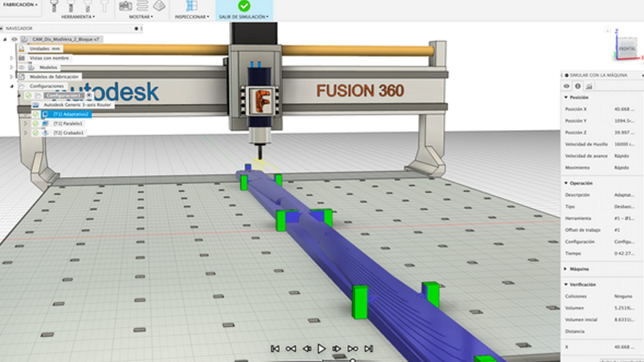Open the info tab in simulation panel
The image size is (644, 362).
[x=578, y=86]
